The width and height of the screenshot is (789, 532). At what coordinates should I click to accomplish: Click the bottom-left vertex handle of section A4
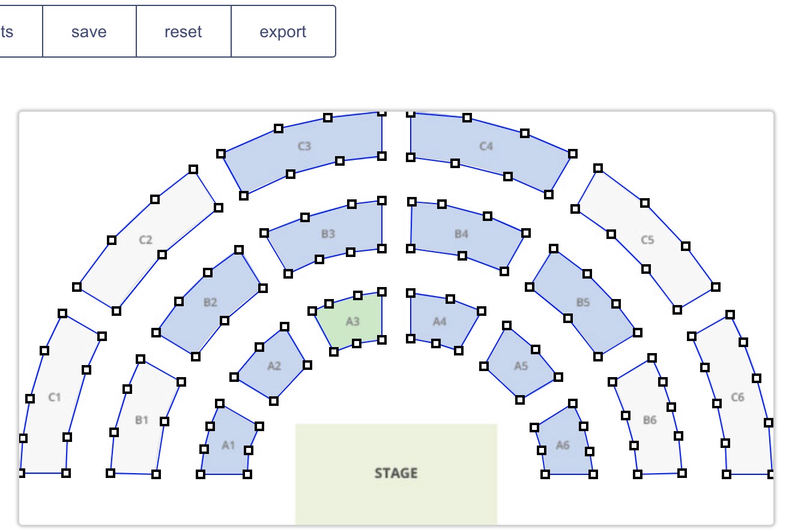point(410,337)
